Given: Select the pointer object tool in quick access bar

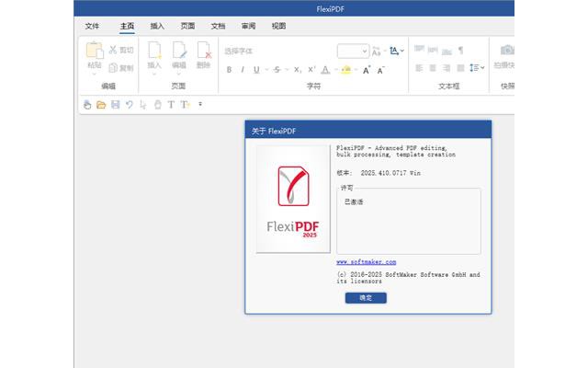Looking at the screenshot, I should tap(143, 105).
